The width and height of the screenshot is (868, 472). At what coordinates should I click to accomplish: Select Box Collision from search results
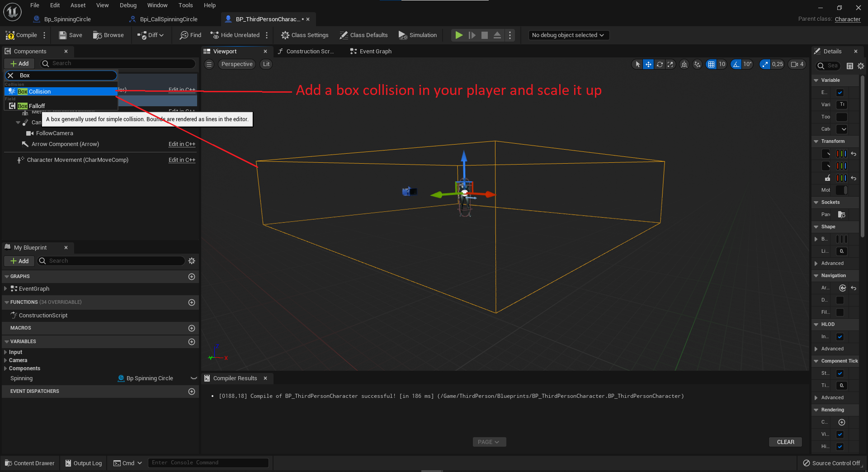click(61, 92)
